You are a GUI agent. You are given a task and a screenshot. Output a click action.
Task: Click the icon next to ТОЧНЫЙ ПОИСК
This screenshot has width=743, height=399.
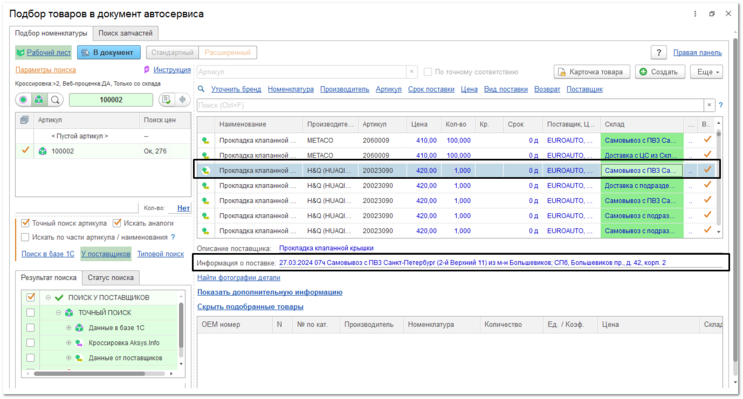point(69,313)
